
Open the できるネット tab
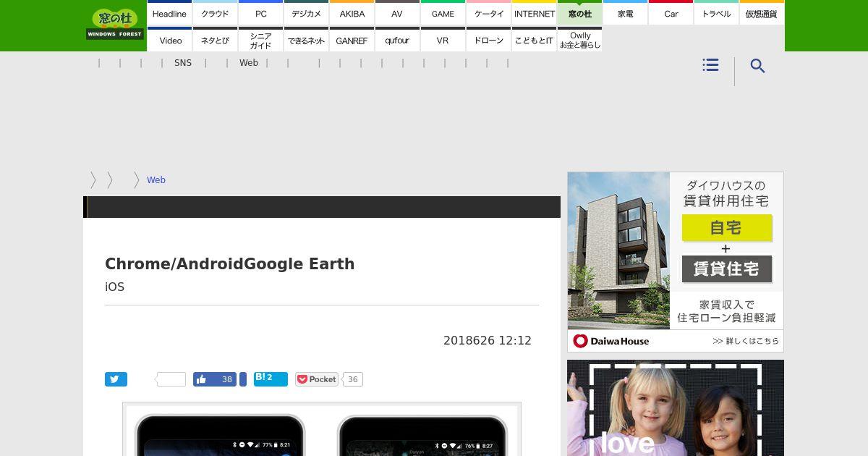307,40
